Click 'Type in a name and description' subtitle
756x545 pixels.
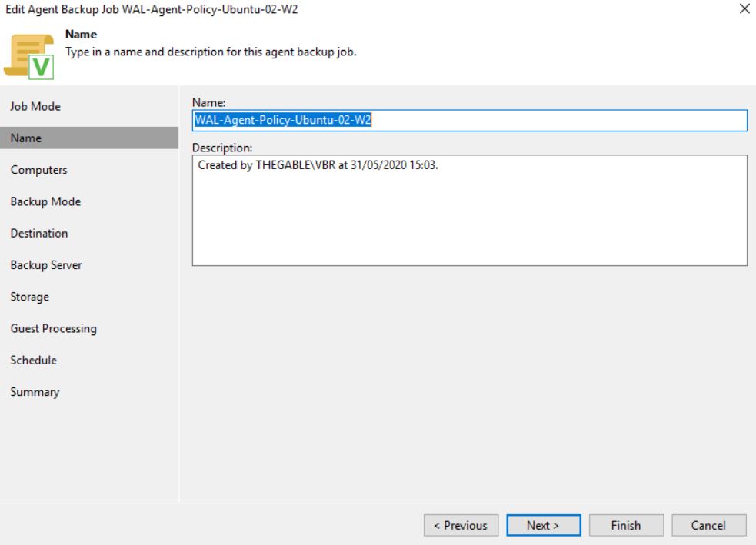211,52
